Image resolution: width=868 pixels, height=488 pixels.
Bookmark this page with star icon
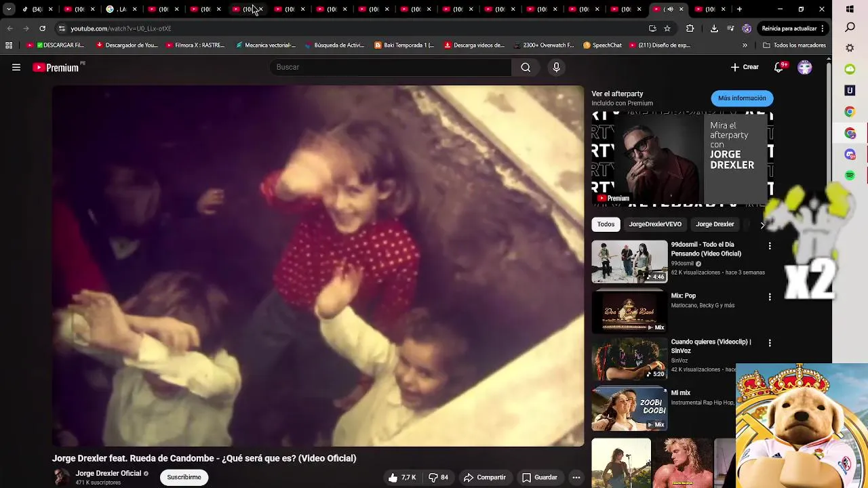click(x=667, y=28)
